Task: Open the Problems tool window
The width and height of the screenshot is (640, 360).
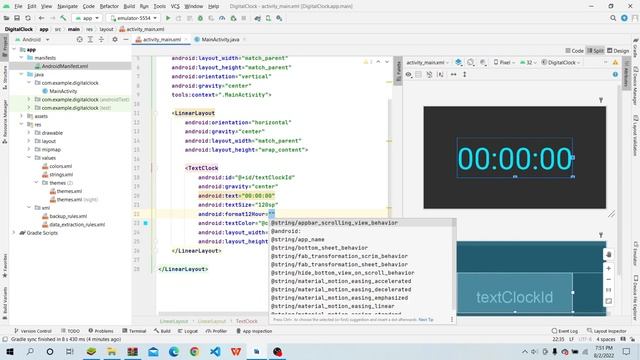Action: (101, 331)
